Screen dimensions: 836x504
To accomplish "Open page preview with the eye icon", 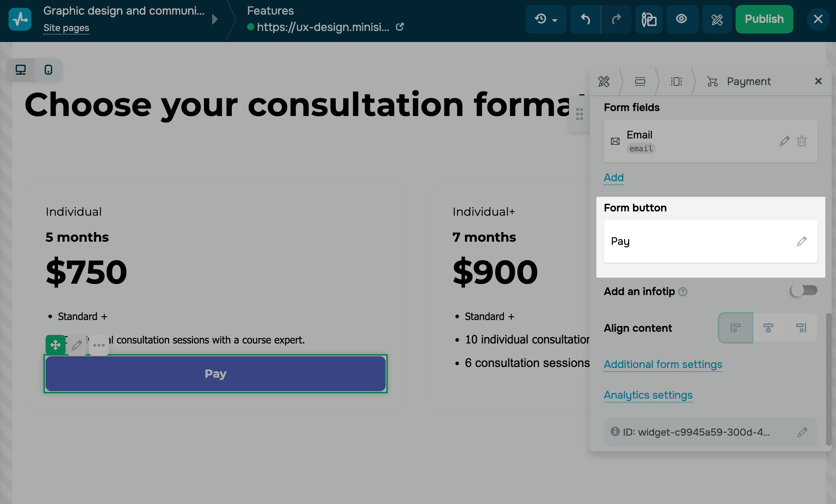I will [x=681, y=19].
